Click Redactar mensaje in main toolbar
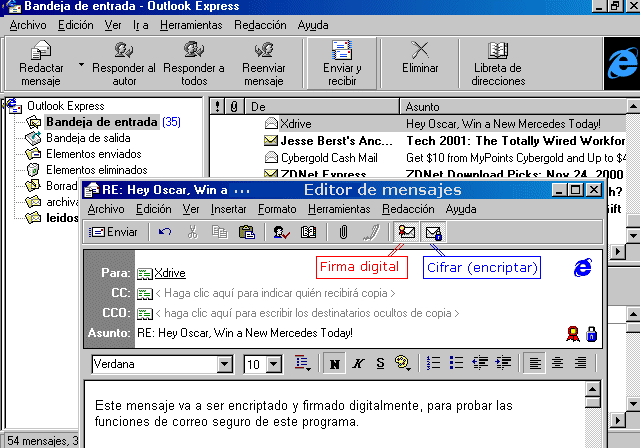 (41, 64)
